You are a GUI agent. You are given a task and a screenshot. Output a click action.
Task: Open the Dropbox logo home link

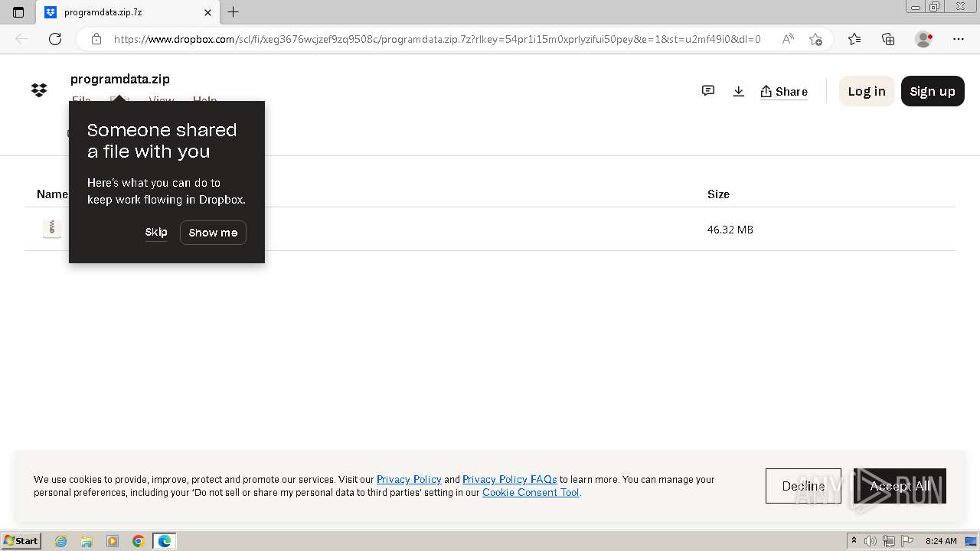[x=39, y=90]
